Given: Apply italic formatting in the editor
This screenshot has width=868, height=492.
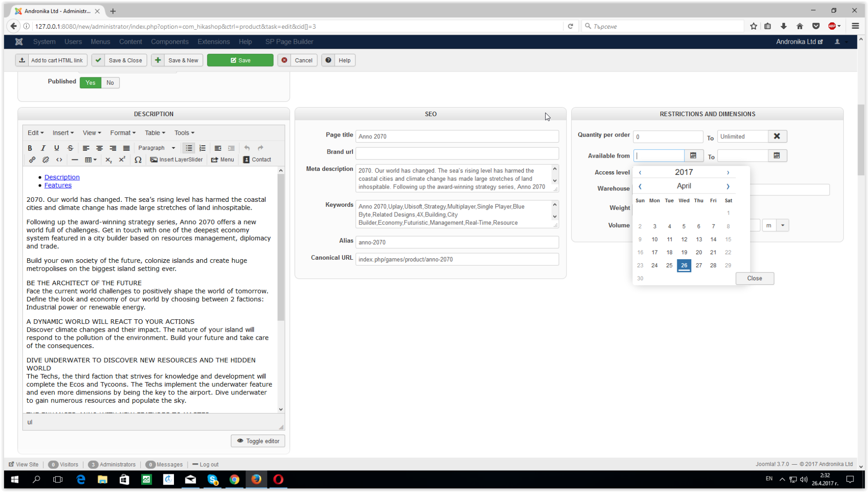Looking at the screenshot, I should 43,148.
